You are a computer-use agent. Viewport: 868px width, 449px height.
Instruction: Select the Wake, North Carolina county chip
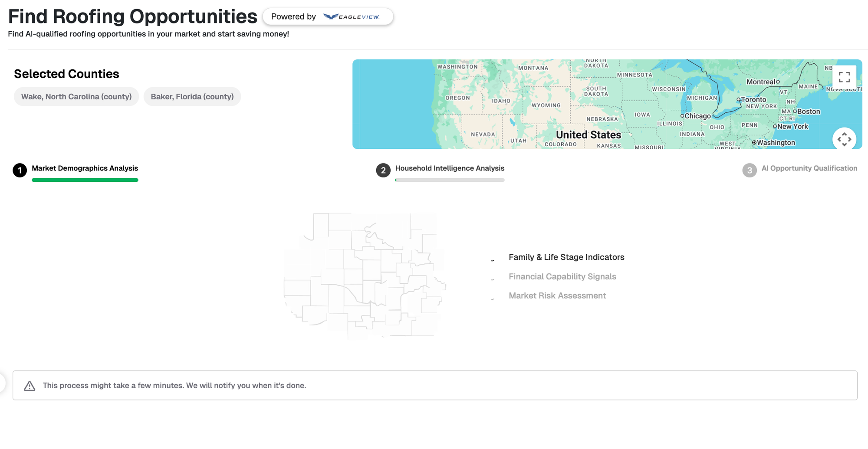point(76,96)
